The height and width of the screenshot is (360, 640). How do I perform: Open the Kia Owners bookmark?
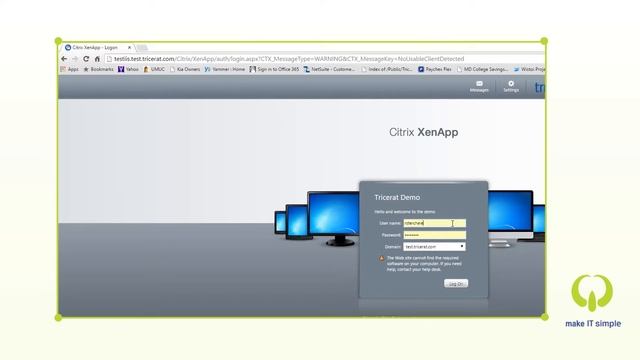(x=185, y=69)
